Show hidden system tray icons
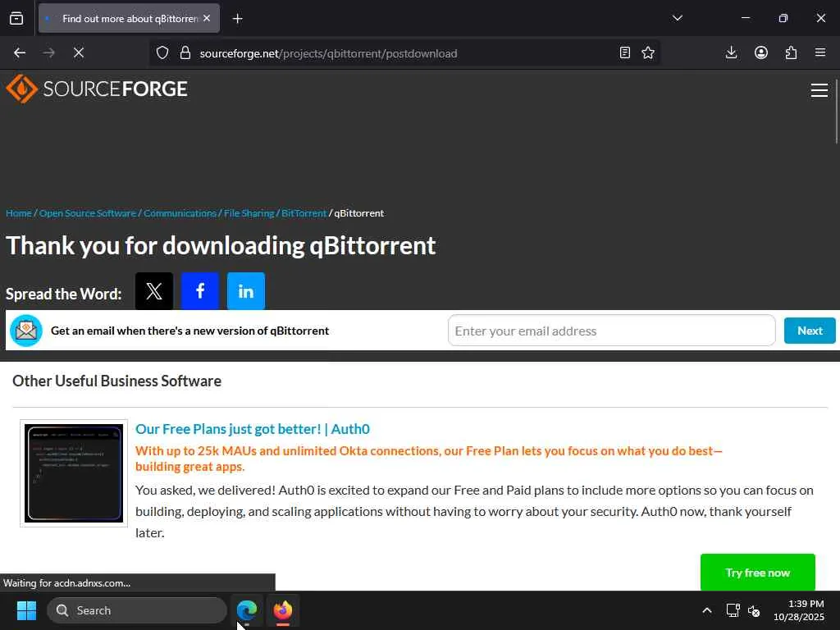Image resolution: width=840 pixels, height=630 pixels. click(707, 610)
